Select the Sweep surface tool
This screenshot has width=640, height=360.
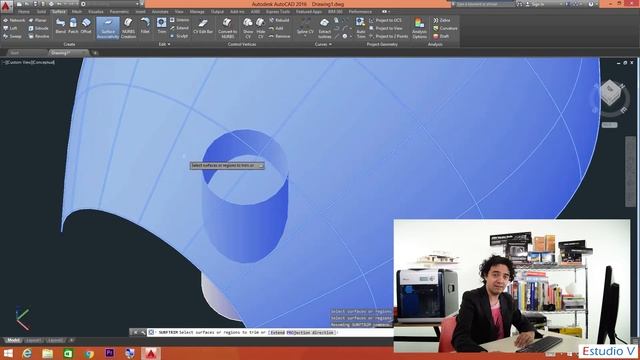(x=12, y=36)
